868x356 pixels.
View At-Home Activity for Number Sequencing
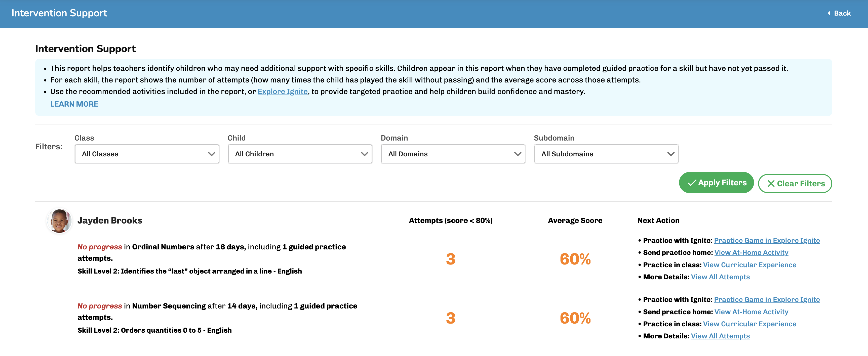click(751, 312)
